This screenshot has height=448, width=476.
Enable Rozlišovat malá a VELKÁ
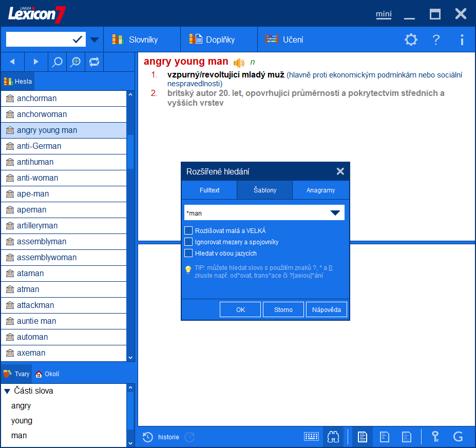188,230
